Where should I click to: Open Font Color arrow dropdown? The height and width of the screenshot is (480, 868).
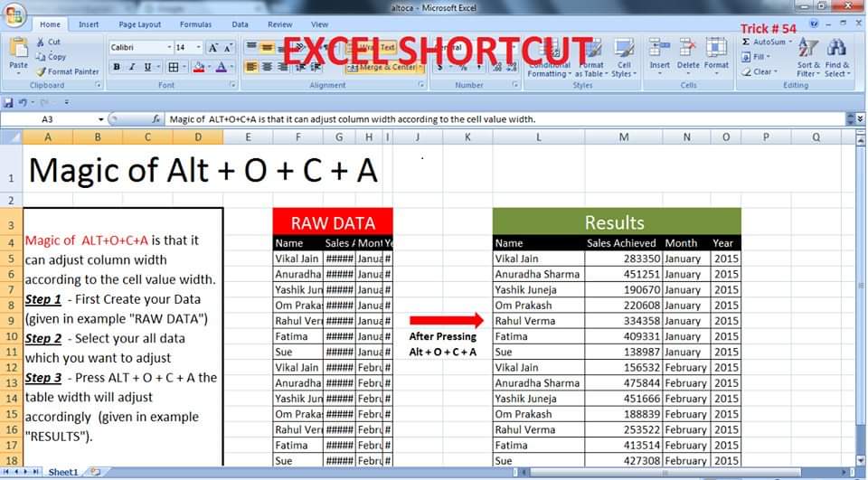(x=231, y=68)
